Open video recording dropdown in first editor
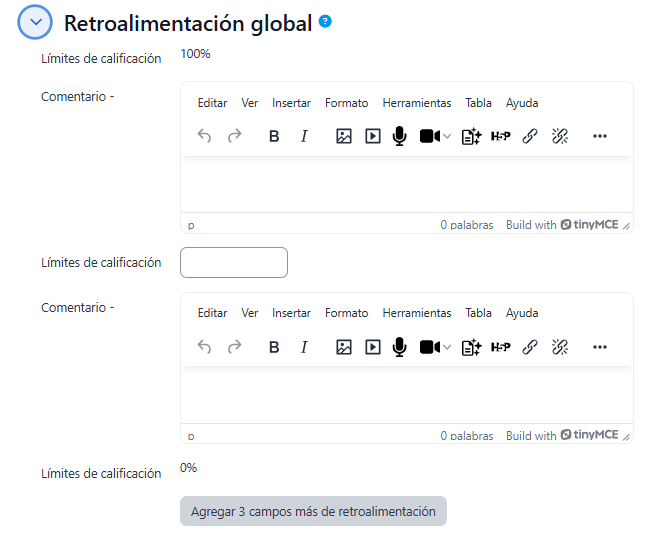Screen dimensions: 650x535 point(447,137)
